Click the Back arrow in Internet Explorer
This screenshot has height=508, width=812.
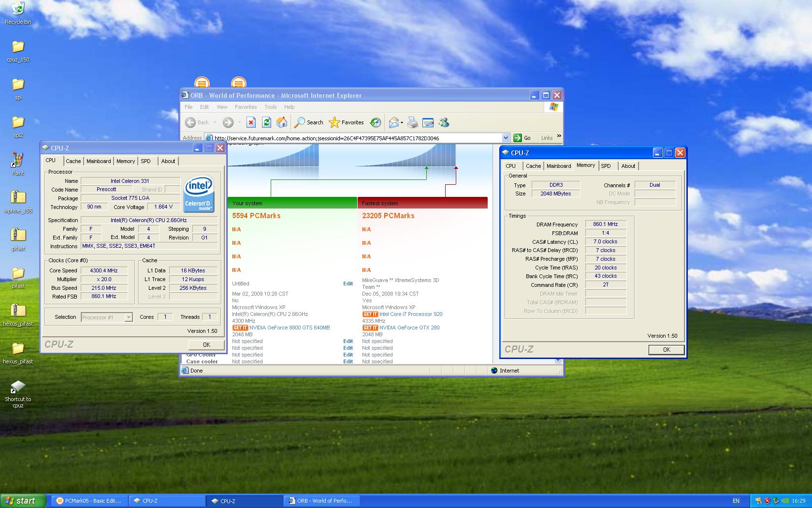tap(190, 122)
